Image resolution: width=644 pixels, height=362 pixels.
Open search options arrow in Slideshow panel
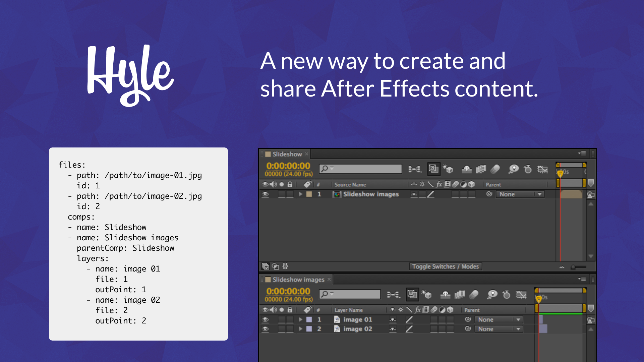click(x=332, y=168)
